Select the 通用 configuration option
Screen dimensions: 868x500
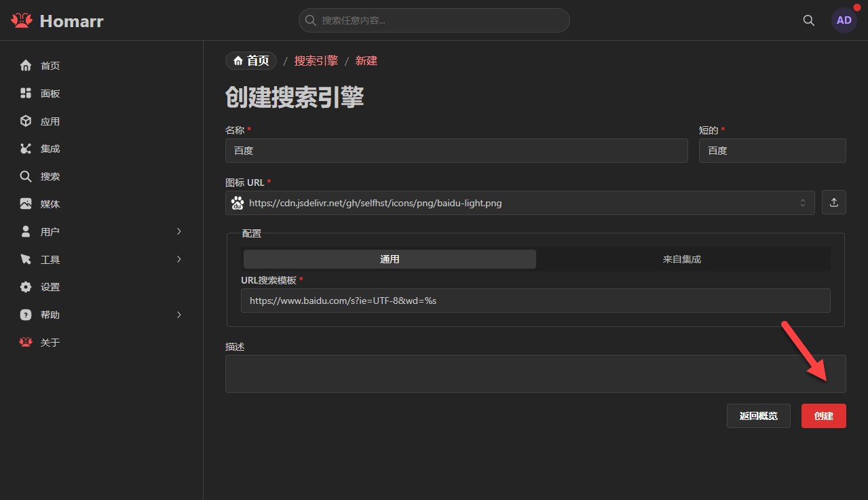point(390,259)
